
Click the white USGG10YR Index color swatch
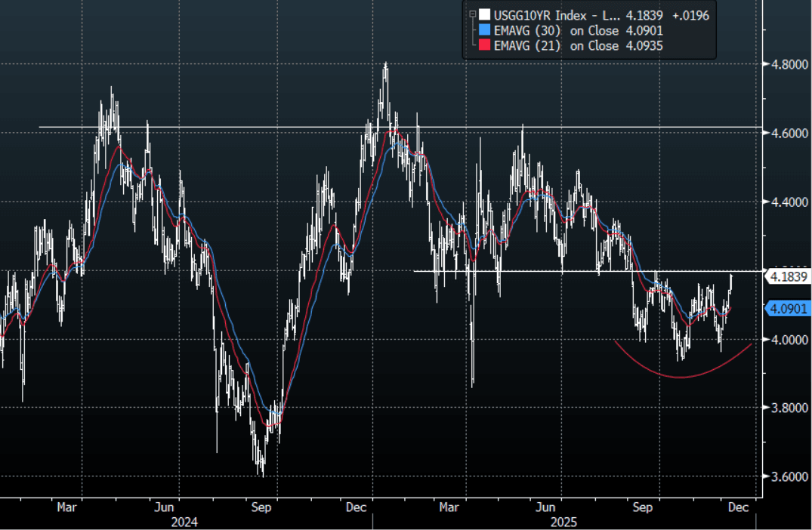(x=483, y=15)
